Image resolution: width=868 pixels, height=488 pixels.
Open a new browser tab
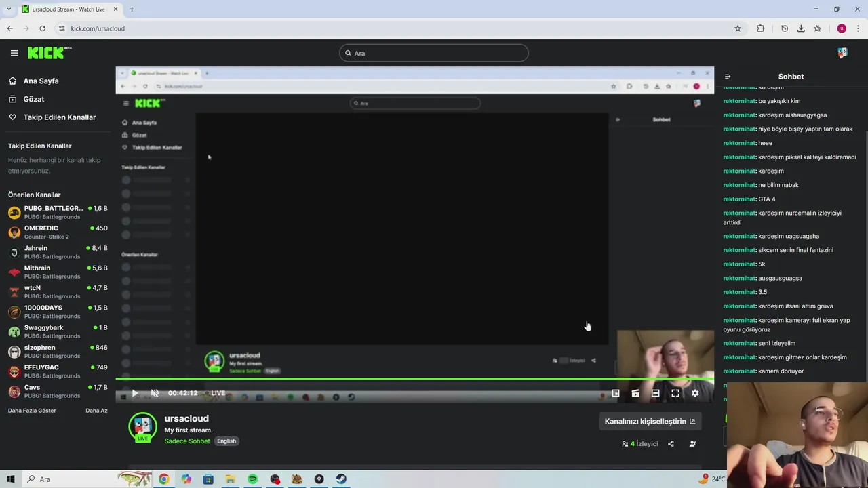132,9
